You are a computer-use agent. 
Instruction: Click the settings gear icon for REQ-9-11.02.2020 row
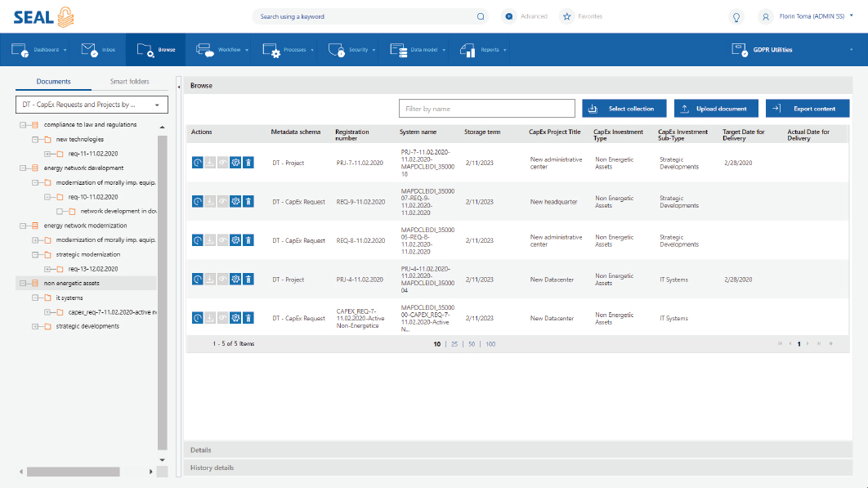236,202
